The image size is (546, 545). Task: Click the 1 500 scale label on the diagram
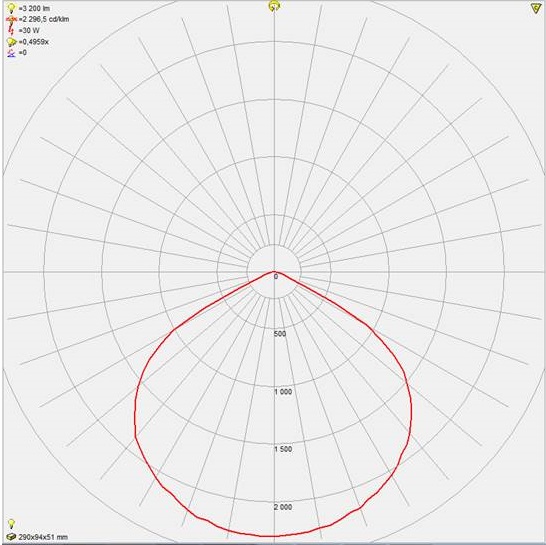coord(283,449)
